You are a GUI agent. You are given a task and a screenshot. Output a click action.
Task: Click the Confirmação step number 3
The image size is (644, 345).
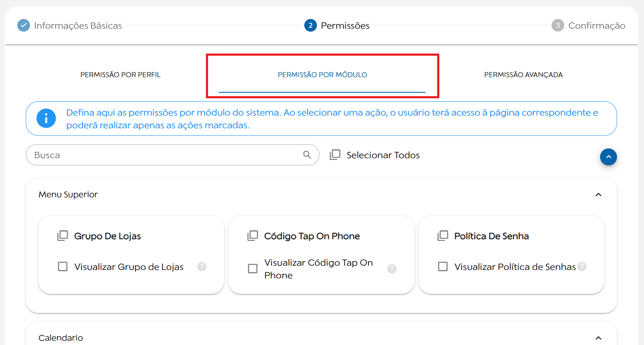tap(557, 26)
